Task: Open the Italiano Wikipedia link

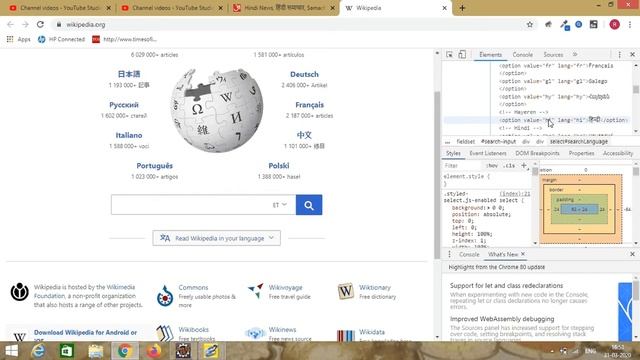Action: click(x=129, y=135)
